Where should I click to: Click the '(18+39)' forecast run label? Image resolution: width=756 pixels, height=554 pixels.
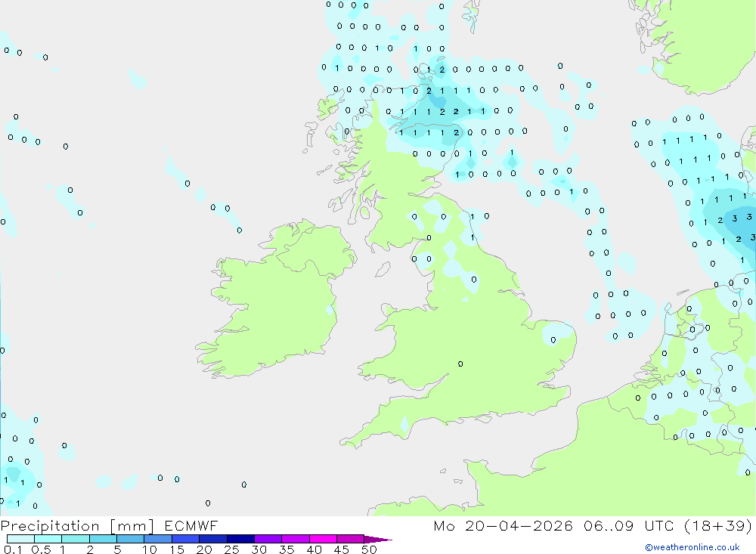pos(718,526)
